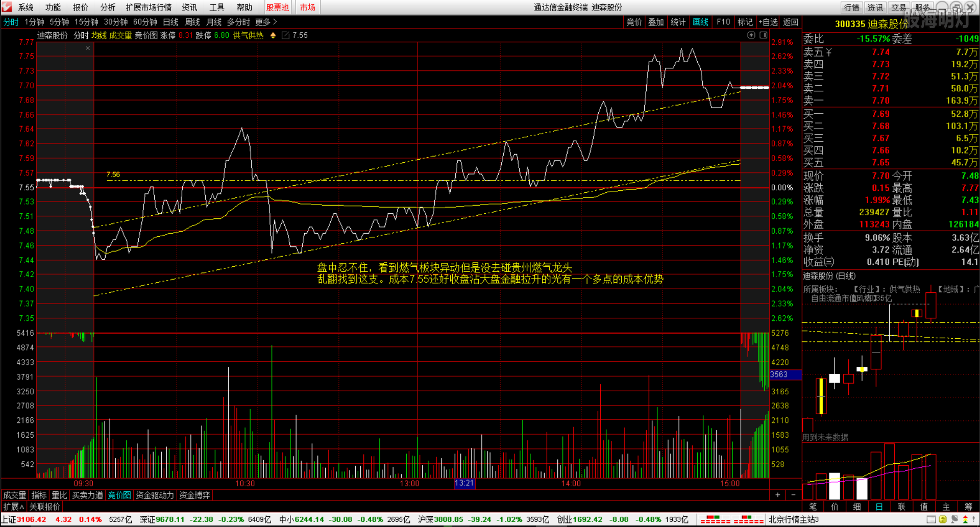The height and width of the screenshot is (527, 980).
Task: Switch to the 行情 top-right tab
Action: 852,7
